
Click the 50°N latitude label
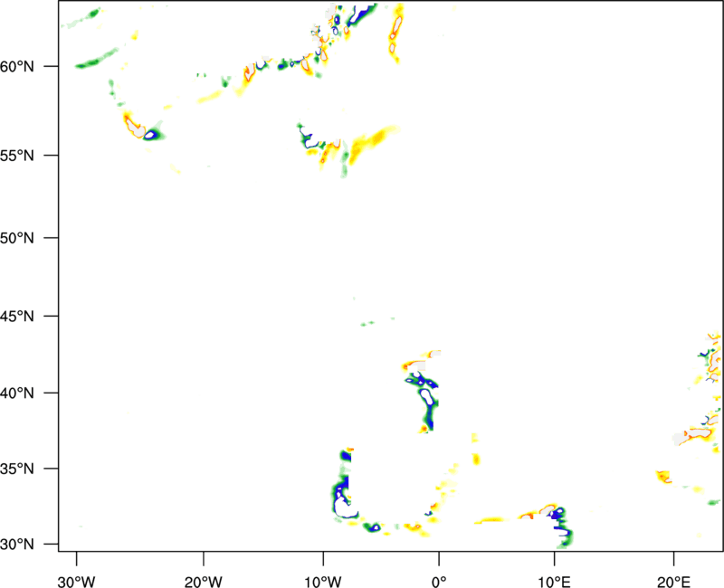(x=17, y=239)
